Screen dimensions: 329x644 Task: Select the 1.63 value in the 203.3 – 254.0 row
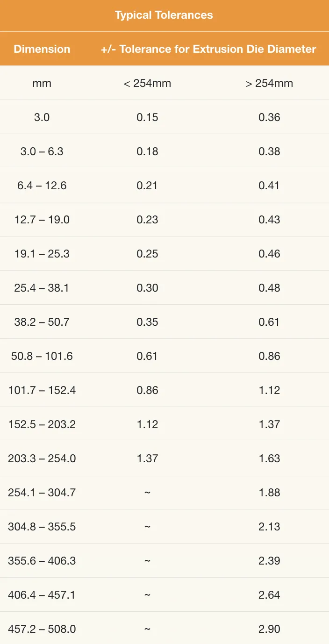tap(269, 458)
